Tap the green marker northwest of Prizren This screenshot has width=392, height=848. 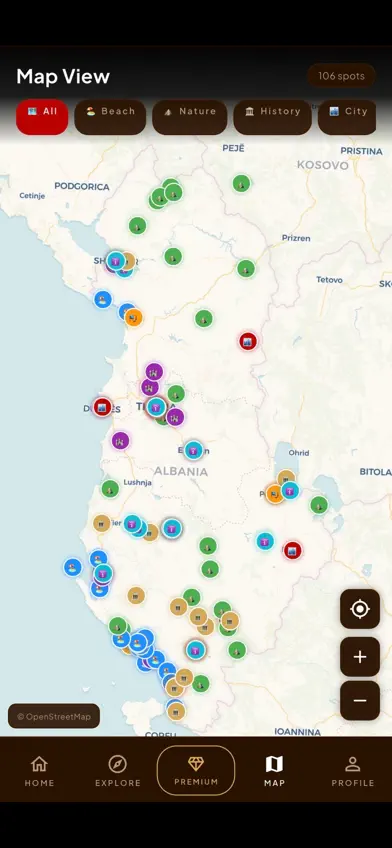tap(246, 268)
